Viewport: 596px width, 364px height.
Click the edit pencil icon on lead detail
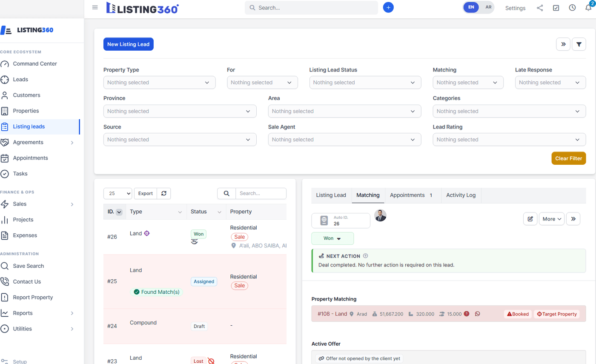pos(530,219)
